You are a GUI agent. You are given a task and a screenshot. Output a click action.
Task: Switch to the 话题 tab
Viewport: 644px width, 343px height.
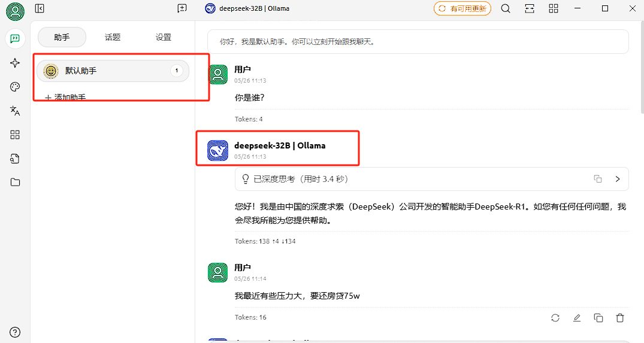click(x=113, y=37)
